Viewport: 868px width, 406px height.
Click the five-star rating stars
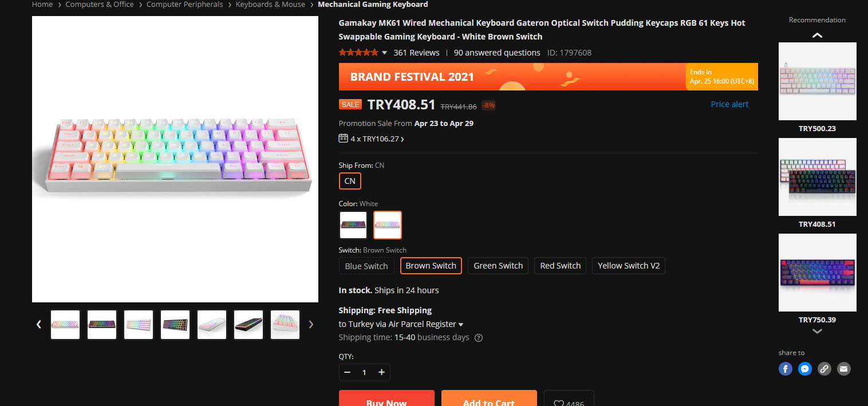358,53
